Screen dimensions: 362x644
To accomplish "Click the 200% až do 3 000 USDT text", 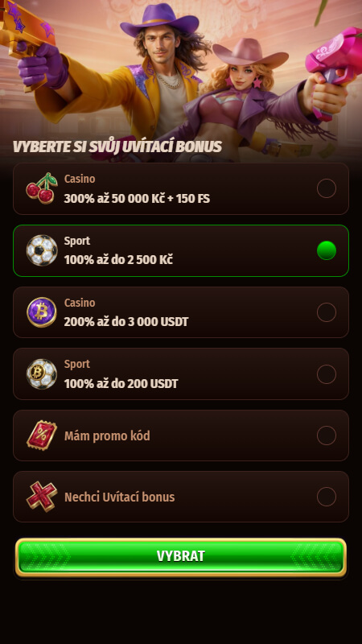I will pos(126,322).
